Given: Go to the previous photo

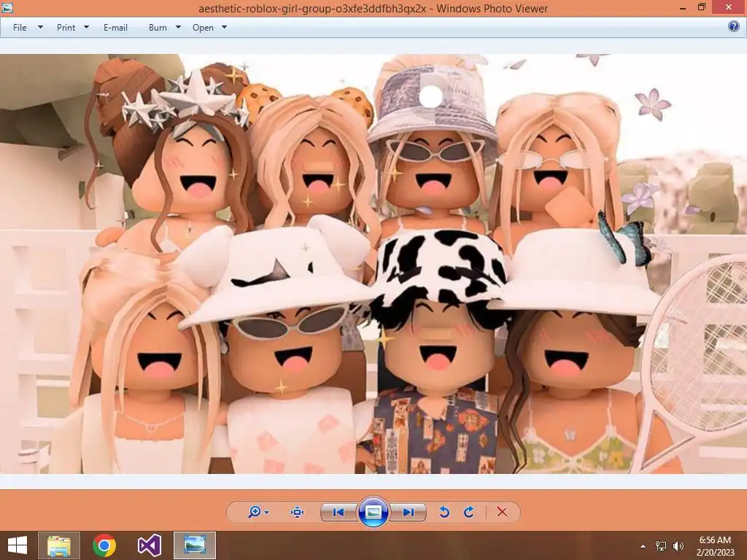Looking at the screenshot, I should pos(338,512).
